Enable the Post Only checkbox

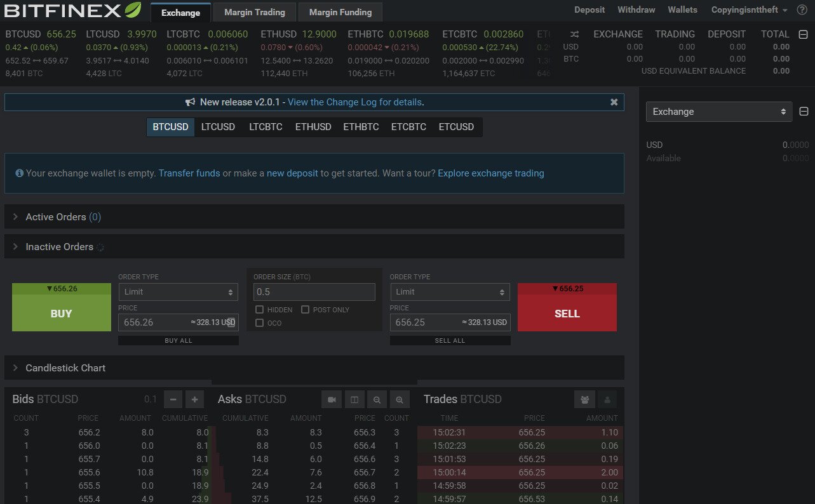pos(305,310)
